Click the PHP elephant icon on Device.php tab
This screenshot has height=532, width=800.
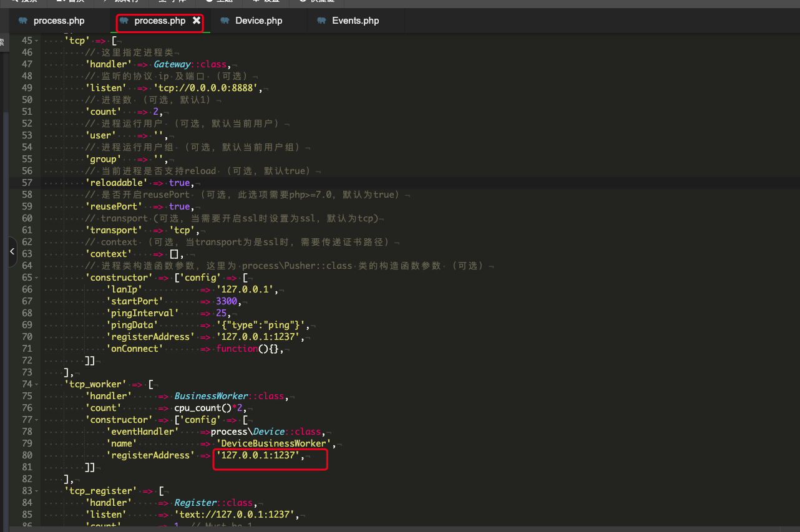[x=225, y=21]
